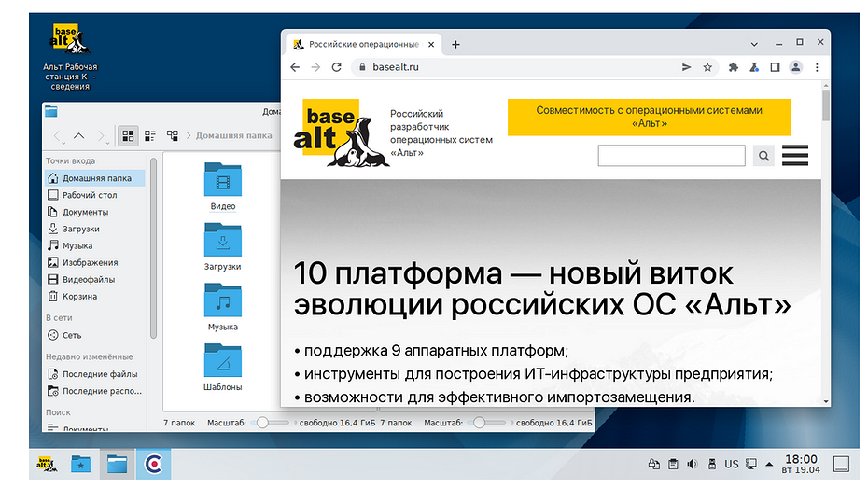Screen dimensions: 868x488
Task: Open the volume speaker tray icon
Action: point(693,465)
